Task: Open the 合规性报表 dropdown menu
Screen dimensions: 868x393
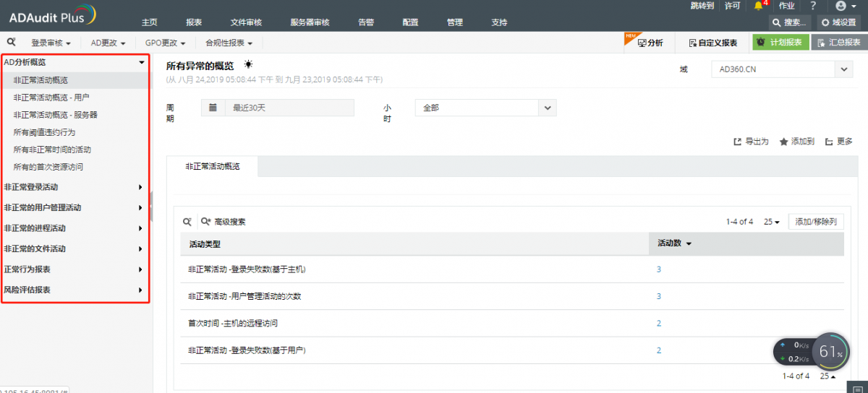Action: click(x=229, y=43)
